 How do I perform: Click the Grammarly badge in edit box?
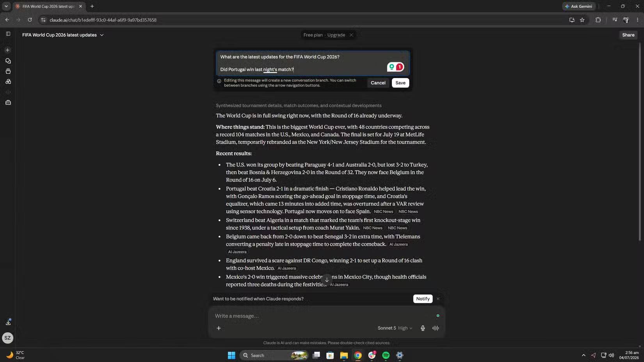[x=395, y=67]
